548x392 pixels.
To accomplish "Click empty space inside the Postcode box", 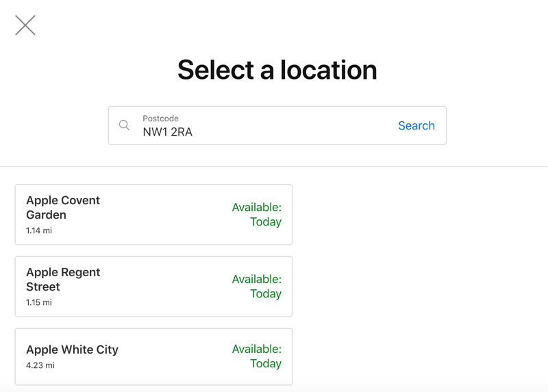I will (294, 125).
